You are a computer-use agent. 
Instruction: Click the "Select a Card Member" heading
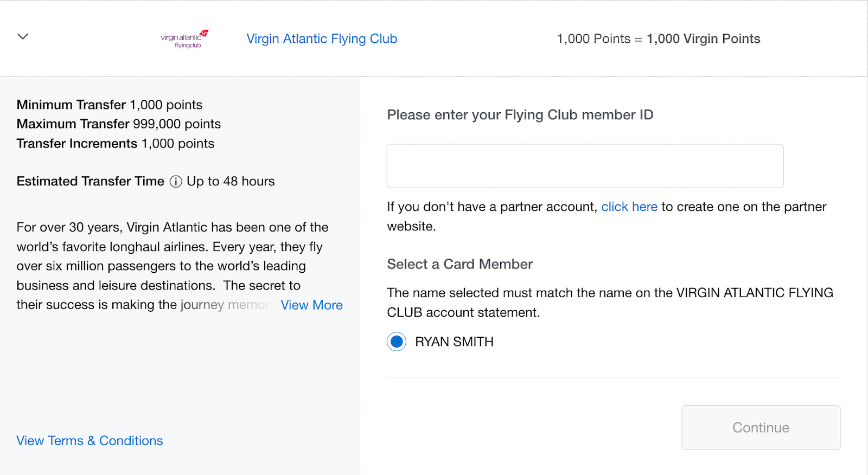pyautogui.click(x=460, y=264)
